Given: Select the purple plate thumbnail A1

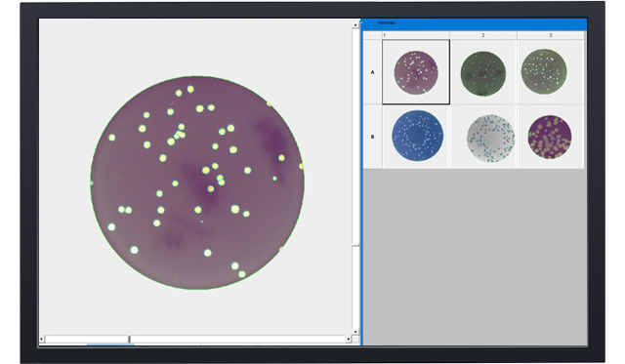Looking at the screenshot, I should click(x=416, y=72).
